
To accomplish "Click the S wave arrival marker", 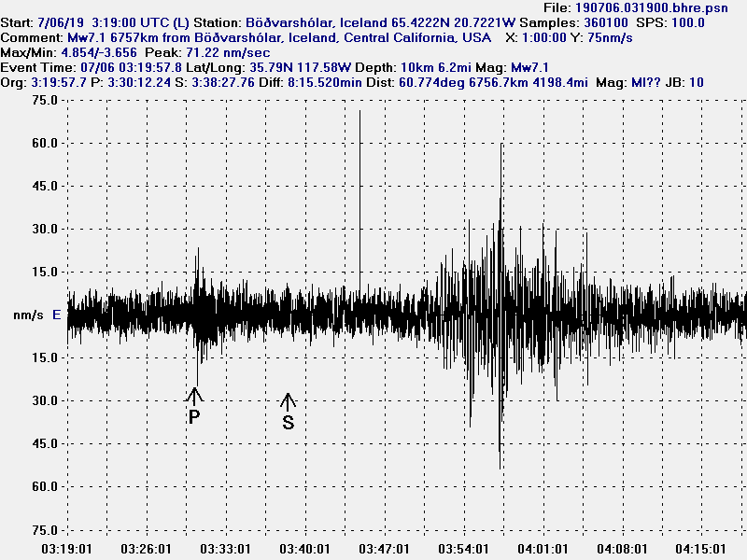I will 288,412.
